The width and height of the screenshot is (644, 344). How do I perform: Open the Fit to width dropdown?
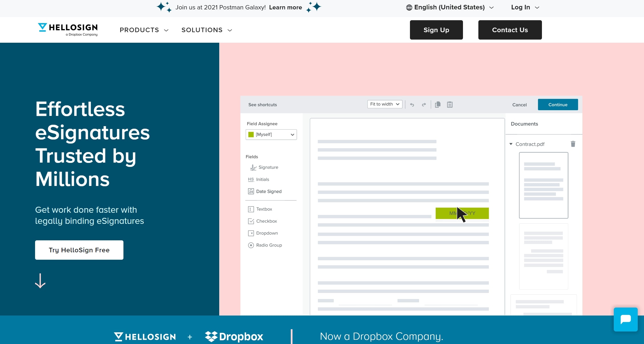[385, 104]
